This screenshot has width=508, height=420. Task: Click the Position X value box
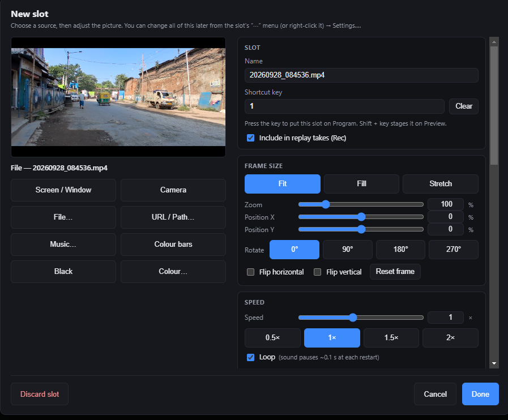[446, 217]
